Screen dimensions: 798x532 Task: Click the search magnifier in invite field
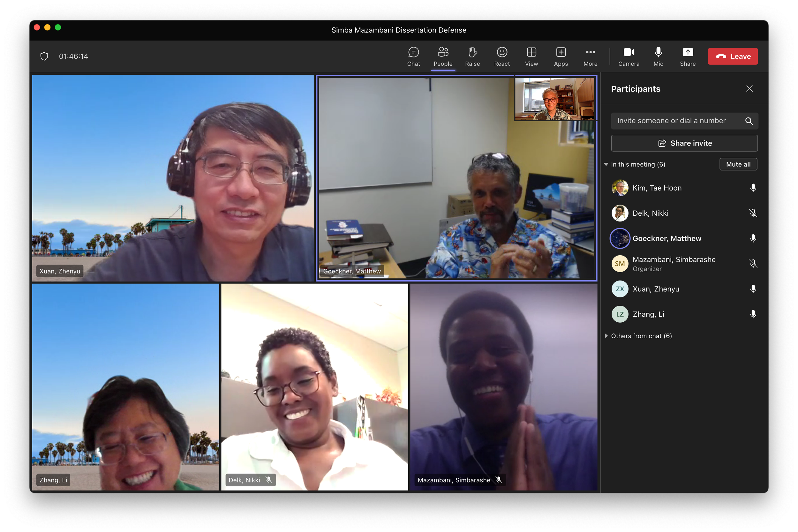(x=749, y=121)
